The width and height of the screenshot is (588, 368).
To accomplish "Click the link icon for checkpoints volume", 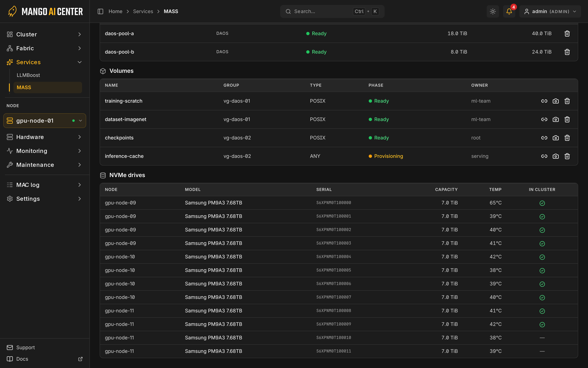I will [x=544, y=138].
